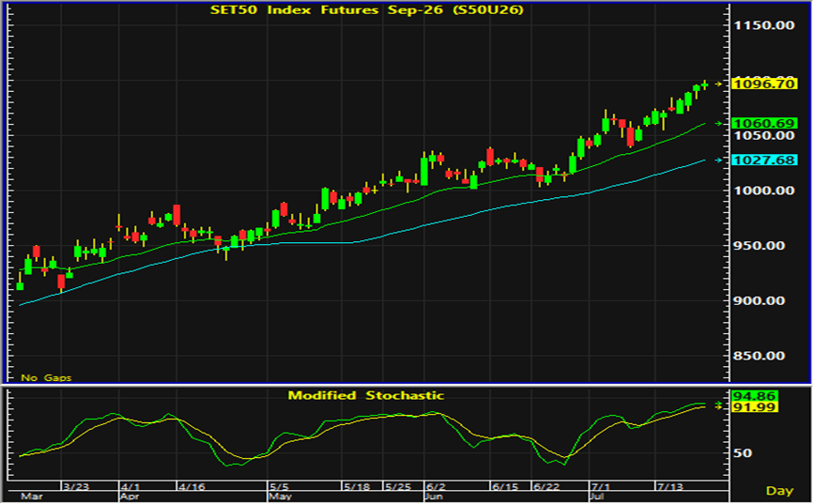Click the Day timeframe label

[779, 491]
